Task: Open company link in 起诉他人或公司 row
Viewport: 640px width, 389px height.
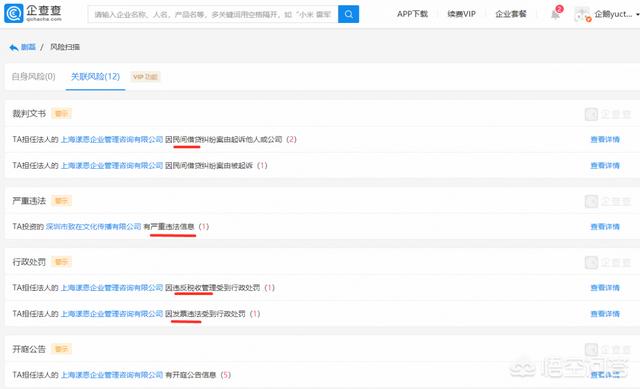Action: pos(112,140)
